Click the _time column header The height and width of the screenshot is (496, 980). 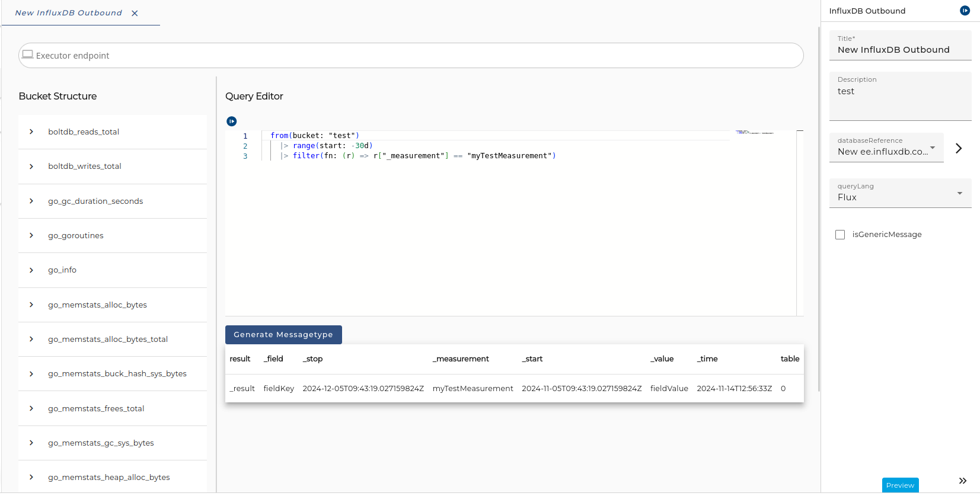click(707, 359)
